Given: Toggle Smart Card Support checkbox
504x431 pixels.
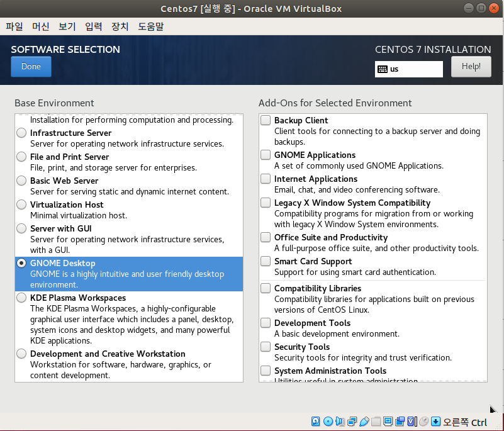Looking at the screenshot, I should pyautogui.click(x=266, y=261).
